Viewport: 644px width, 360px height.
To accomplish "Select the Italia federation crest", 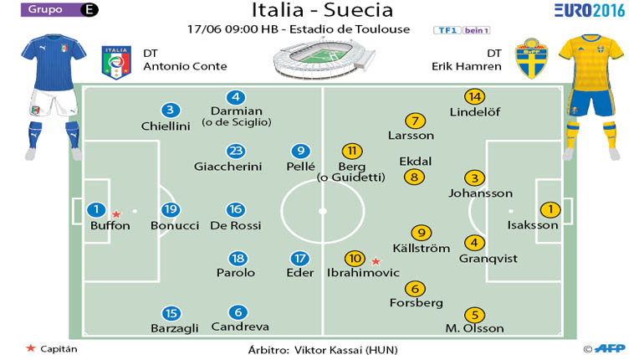I will [x=116, y=62].
